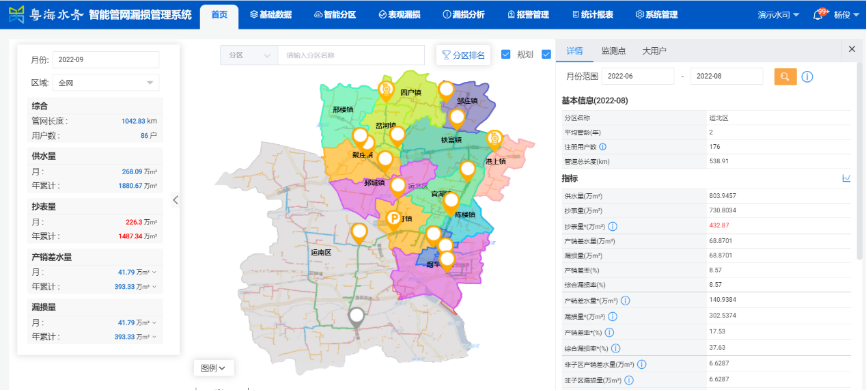This screenshot has width=867, height=391.
Task: Open the 漏损分析 menu
Action: 464,15
